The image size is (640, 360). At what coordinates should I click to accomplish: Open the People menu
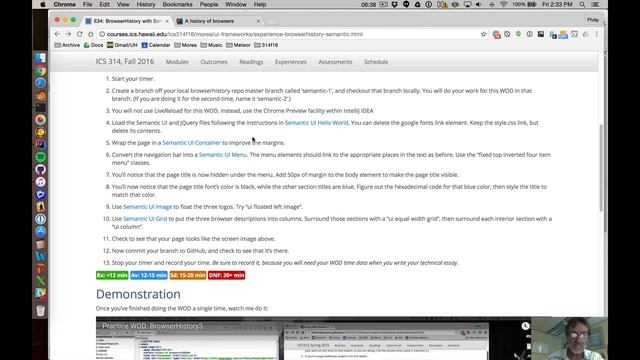coord(209,4)
